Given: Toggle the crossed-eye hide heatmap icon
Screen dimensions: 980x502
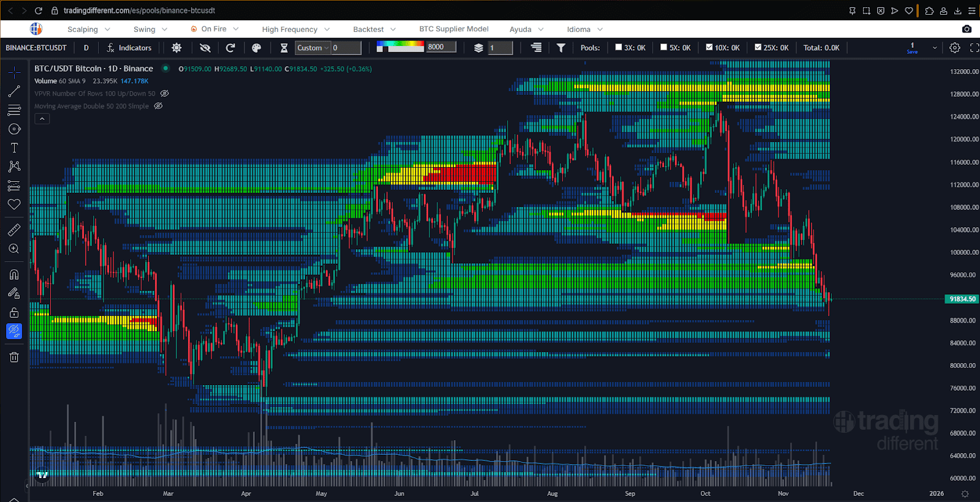Looking at the screenshot, I should pos(205,48).
